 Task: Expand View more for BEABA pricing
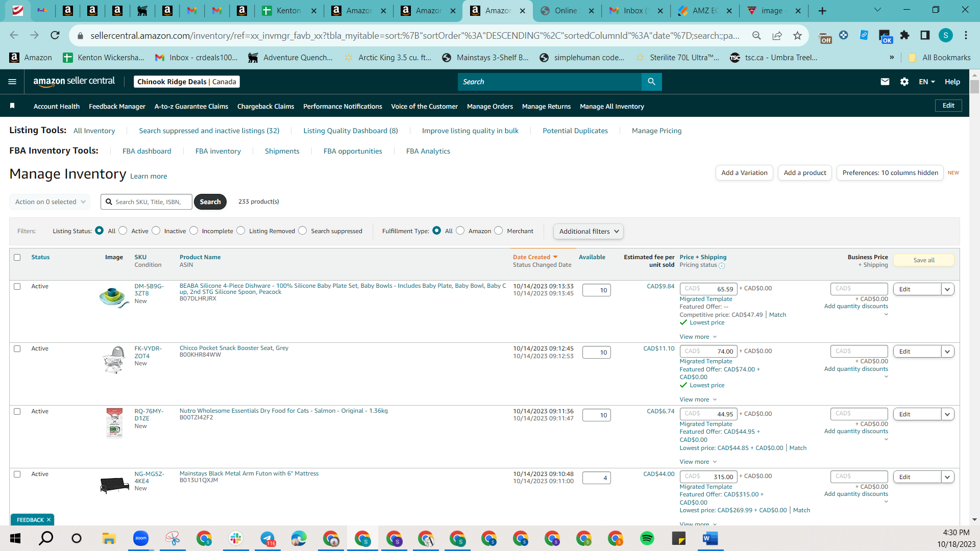point(698,337)
